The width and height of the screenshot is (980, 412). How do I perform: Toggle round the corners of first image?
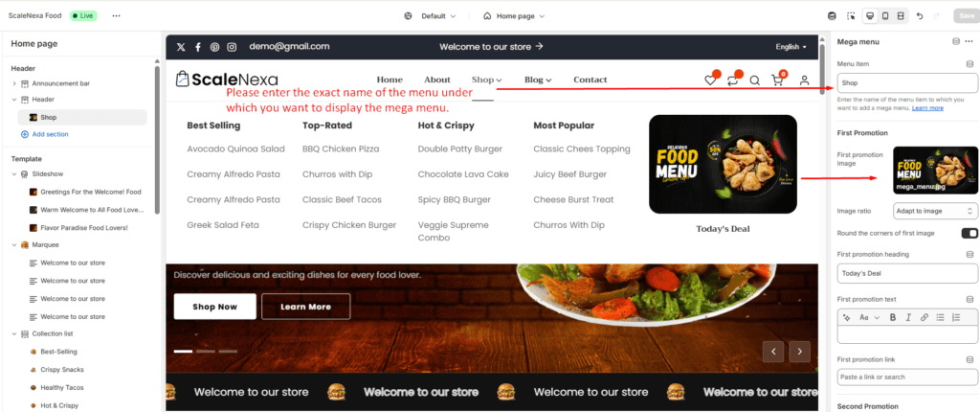point(969,233)
